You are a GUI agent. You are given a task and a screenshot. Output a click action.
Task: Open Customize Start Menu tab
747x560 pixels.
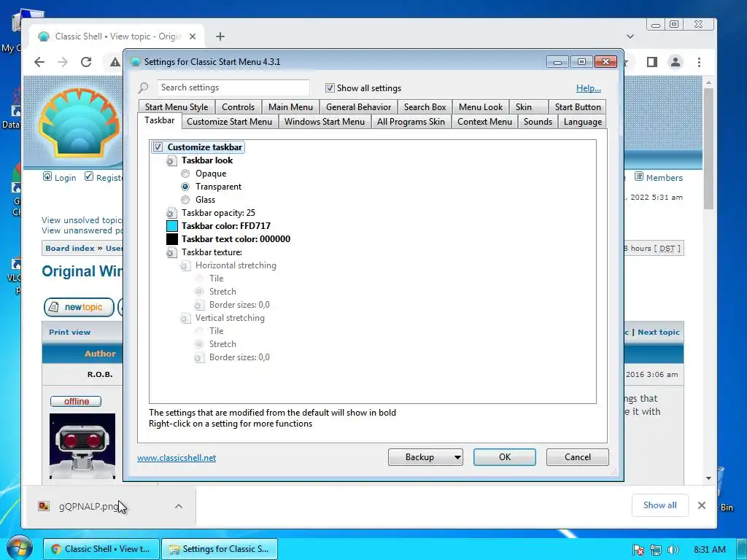click(230, 122)
